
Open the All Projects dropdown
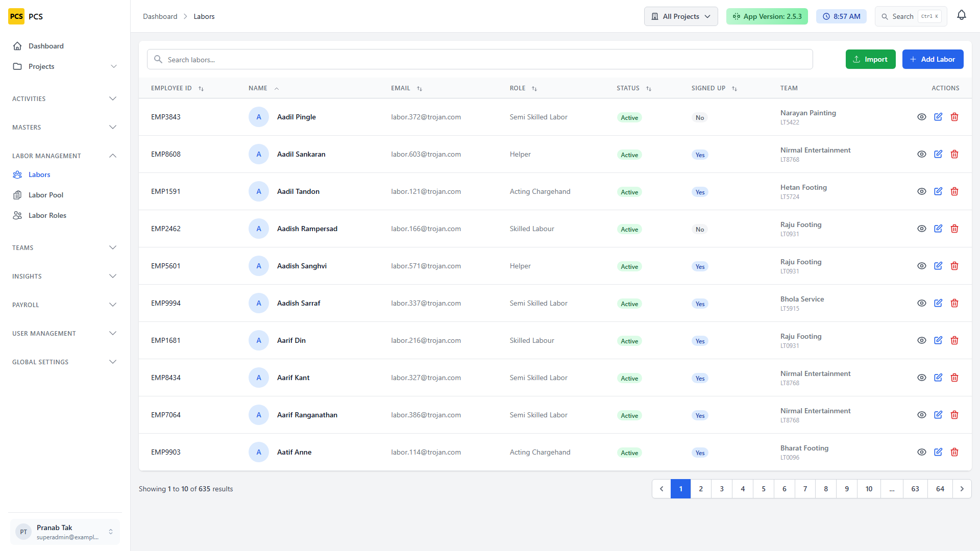681,16
